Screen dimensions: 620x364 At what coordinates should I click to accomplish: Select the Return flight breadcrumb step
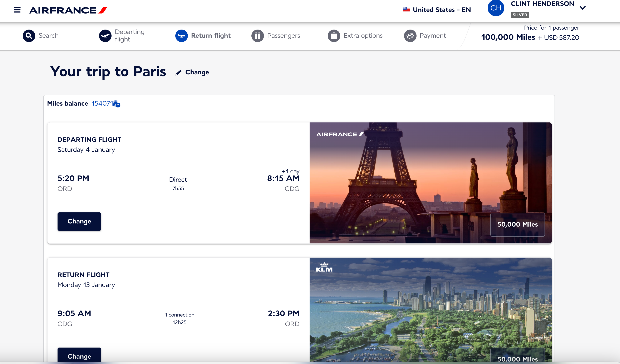click(211, 35)
